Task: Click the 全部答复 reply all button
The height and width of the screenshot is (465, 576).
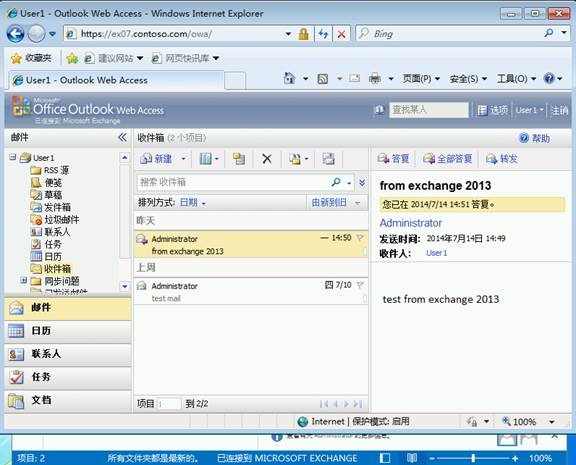Action: (x=447, y=159)
